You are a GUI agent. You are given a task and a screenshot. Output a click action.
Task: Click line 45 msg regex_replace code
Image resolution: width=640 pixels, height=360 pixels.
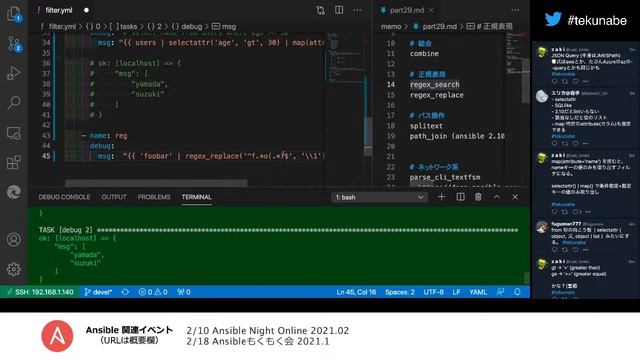(x=211, y=156)
